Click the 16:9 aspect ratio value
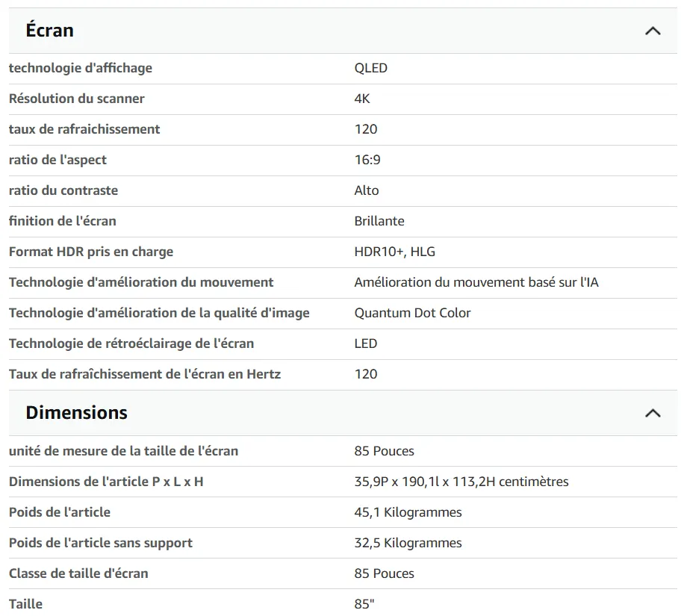Screen dimensions: 684x616 click(x=367, y=160)
